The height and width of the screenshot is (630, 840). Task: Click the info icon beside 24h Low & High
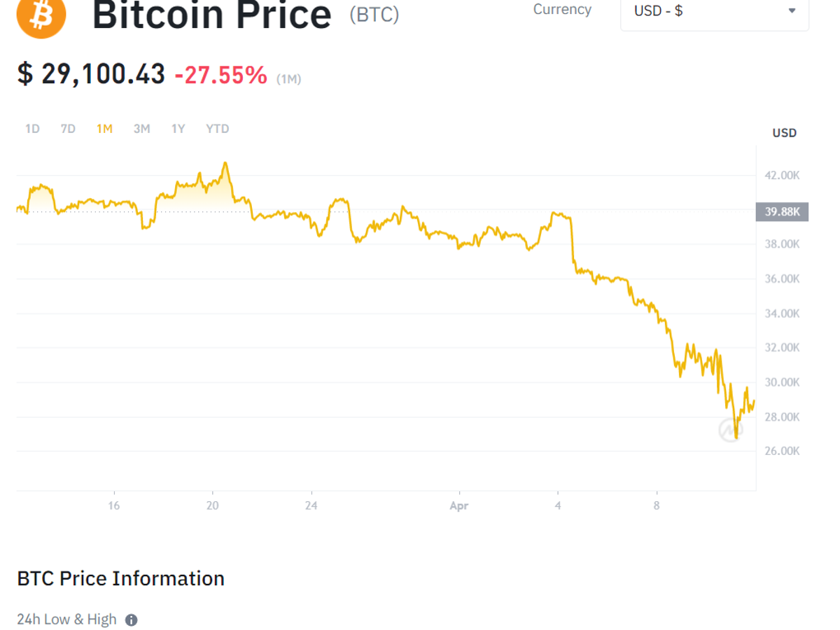[131, 619]
